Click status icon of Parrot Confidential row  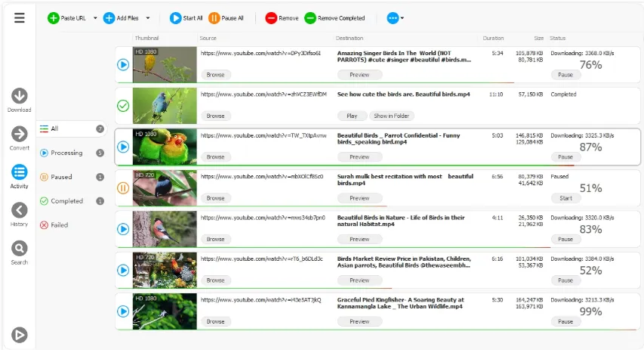(x=123, y=147)
